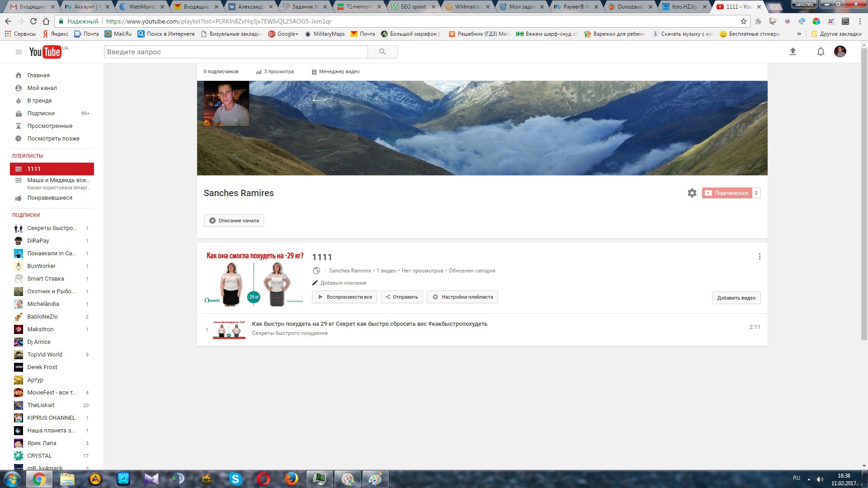Viewport: 868px width, 488px height.
Task: Click the channel avatar photo
Action: [226, 103]
